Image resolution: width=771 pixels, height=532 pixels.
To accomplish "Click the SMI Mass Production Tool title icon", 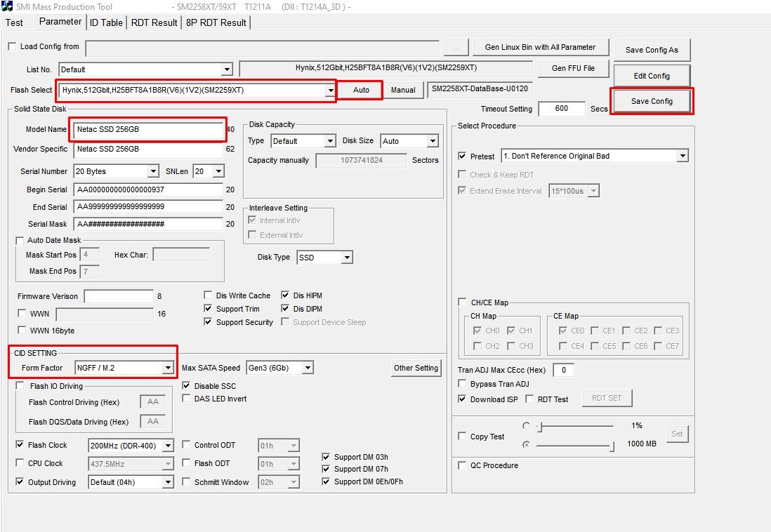I will coord(7,6).
